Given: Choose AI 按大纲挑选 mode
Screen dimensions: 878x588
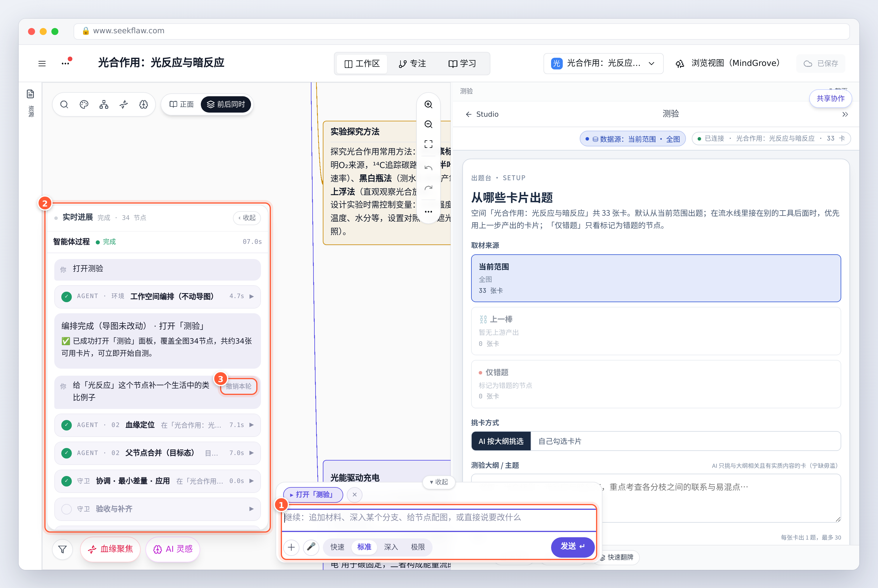Looking at the screenshot, I should 501,441.
